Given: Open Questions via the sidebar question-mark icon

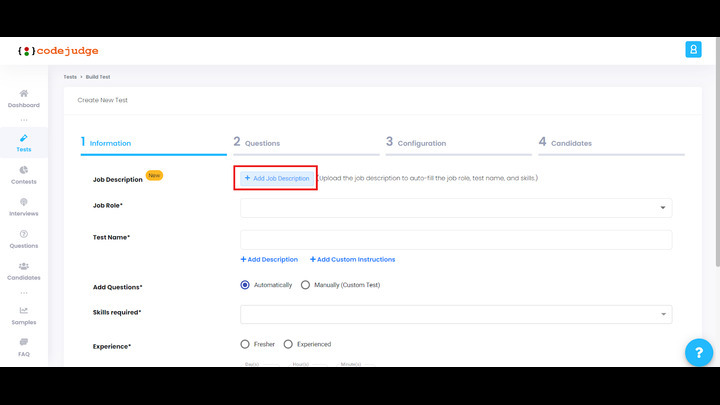Looking at the screenshot, I should (24, 234).
